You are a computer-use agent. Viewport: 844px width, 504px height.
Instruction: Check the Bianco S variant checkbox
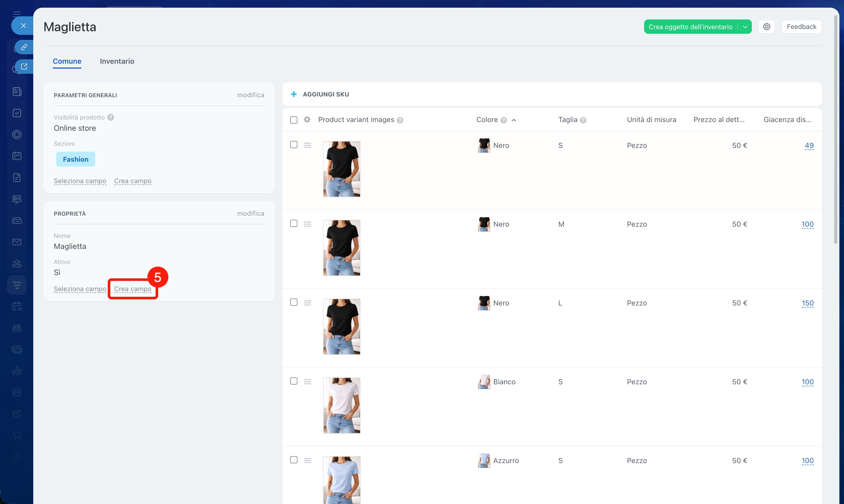click(x=294, y=381)
